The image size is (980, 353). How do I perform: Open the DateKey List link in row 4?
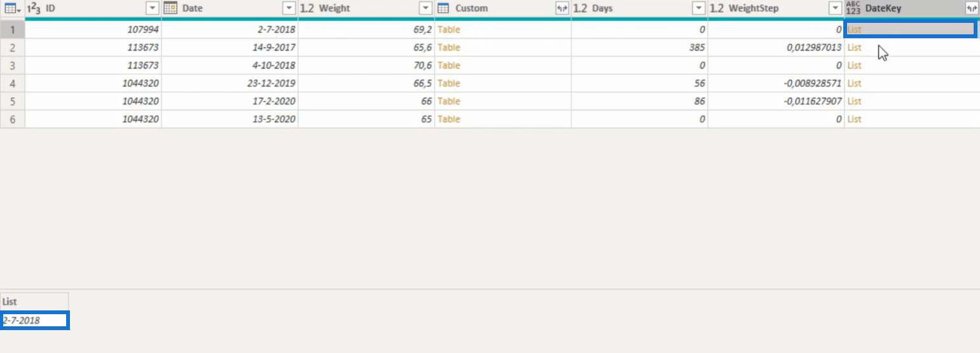(854, 83)
